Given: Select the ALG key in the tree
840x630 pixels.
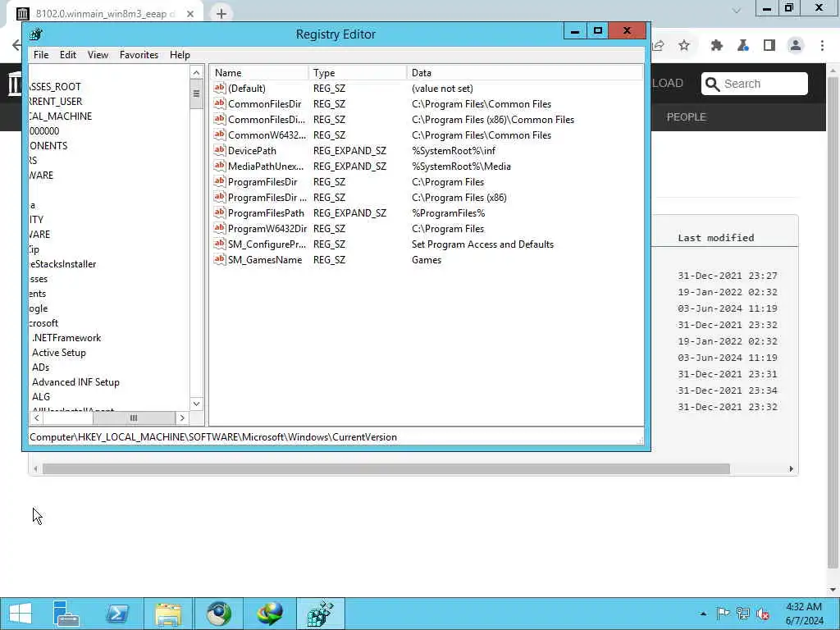Looking at the screenshot, I should coord(41,396).
